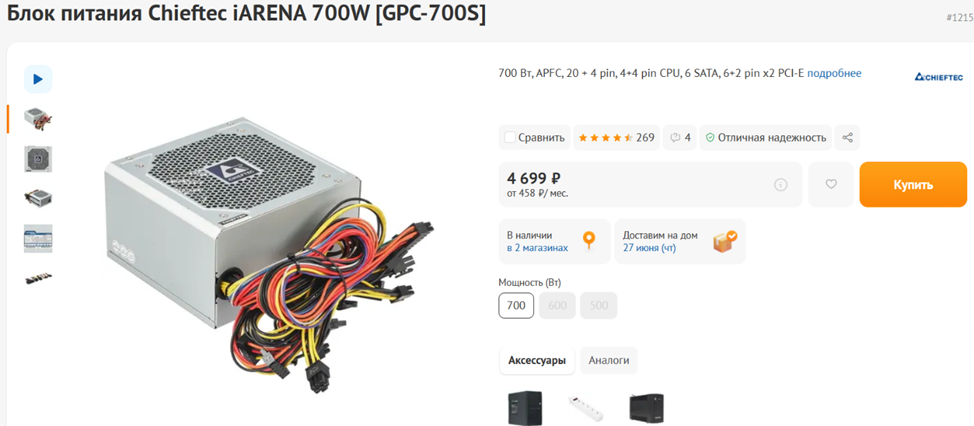Click the star rating showing 269
The image size is (974, 426).
click(x=616, y=137)
